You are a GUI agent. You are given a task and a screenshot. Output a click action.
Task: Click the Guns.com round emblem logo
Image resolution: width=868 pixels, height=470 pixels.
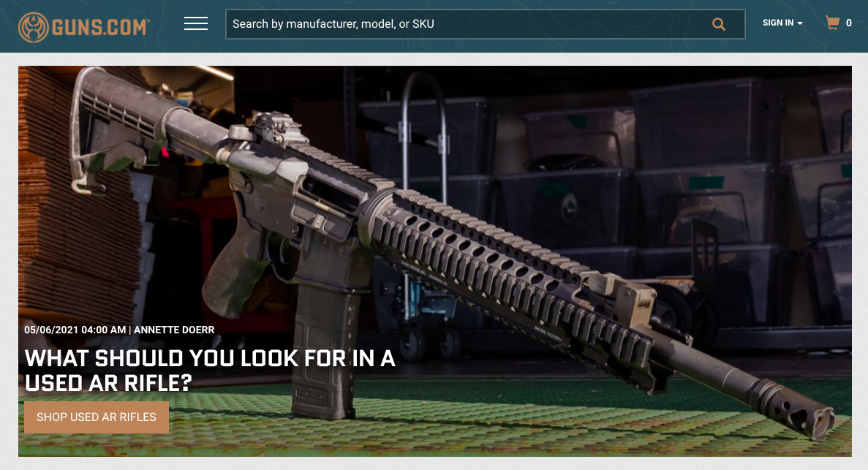33,27
